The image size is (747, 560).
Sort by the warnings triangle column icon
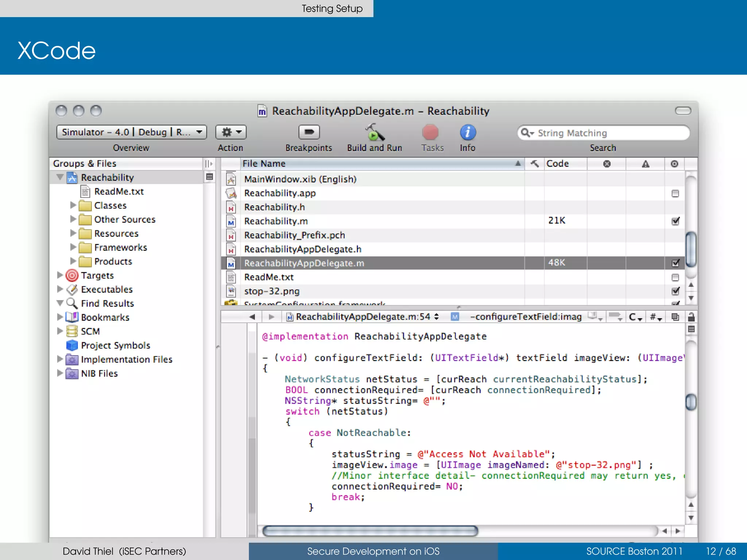tap(646, 164)
